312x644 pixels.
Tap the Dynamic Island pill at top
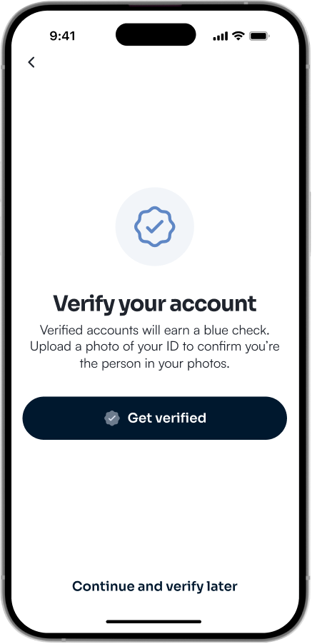pyautogui.click(x=156, y=34)
